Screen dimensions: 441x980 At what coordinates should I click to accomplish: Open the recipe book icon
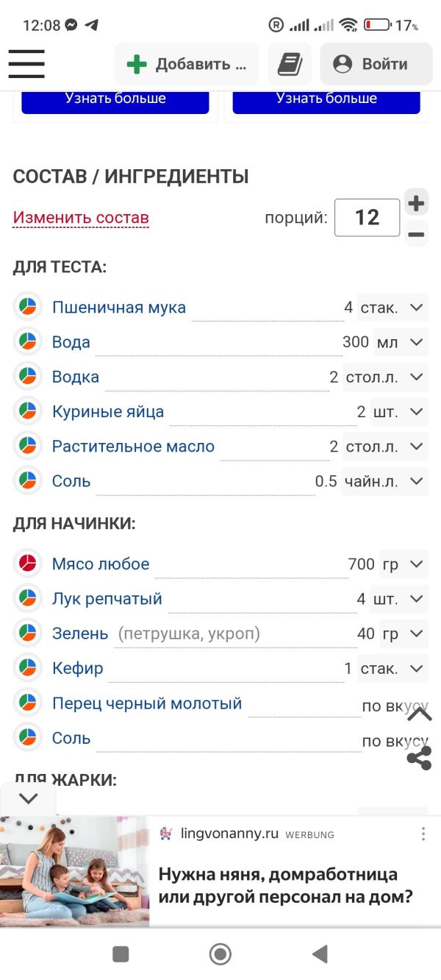pos(290,64)
